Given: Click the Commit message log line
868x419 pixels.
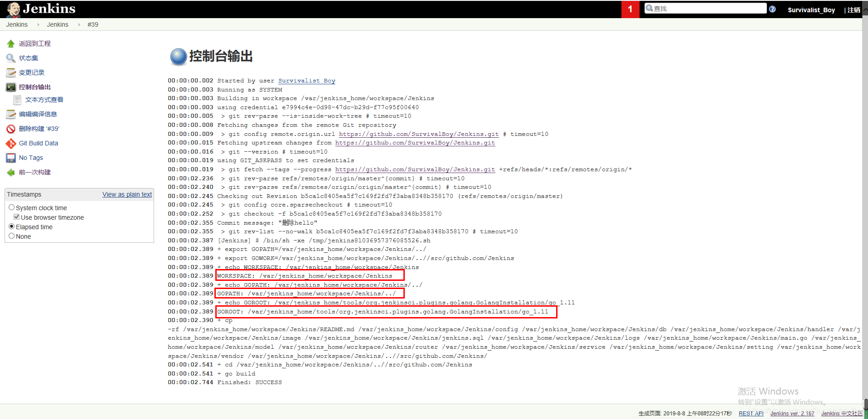Looking at the screenshot, I should (267, 223).
